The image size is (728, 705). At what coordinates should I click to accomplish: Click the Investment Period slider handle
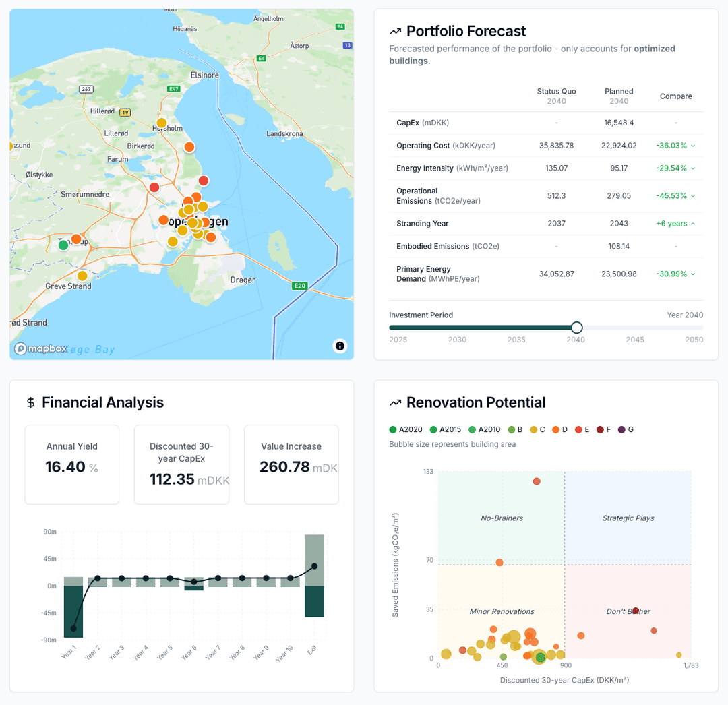[576, 327]
